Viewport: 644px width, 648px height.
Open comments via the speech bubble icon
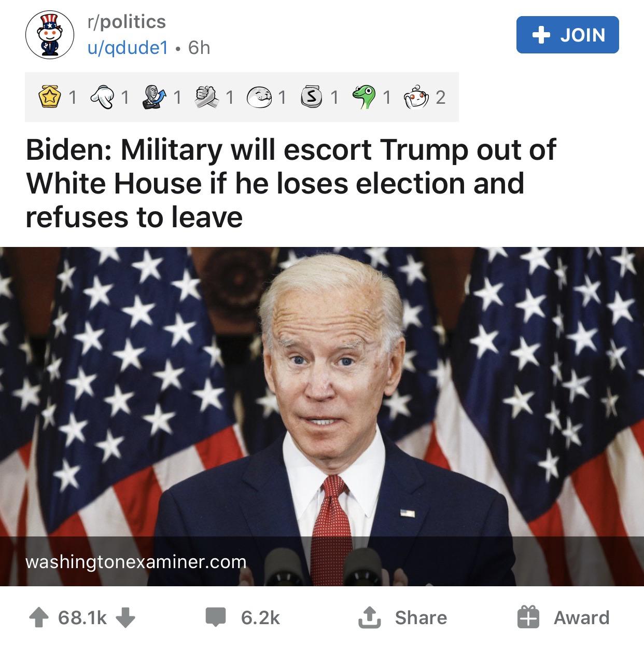215,618
